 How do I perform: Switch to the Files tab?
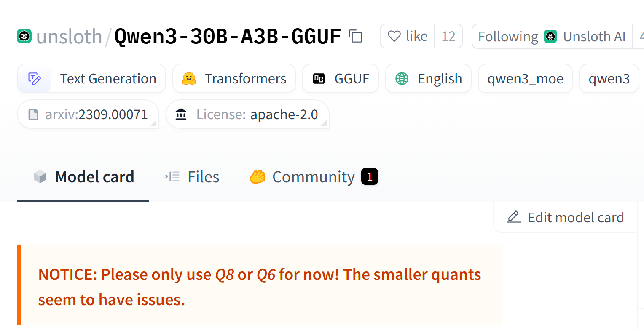[x=192, y=177]
